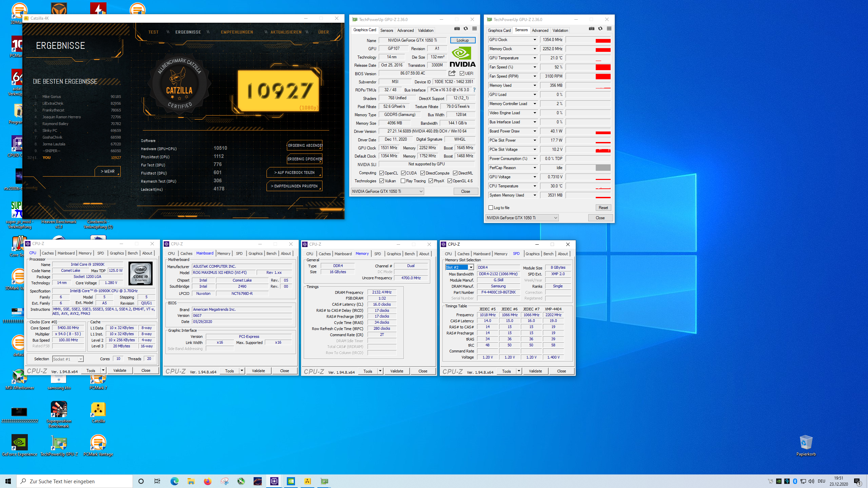
Task: Click the Bus Interface question mark icon
Action: (x=474, y=90)
